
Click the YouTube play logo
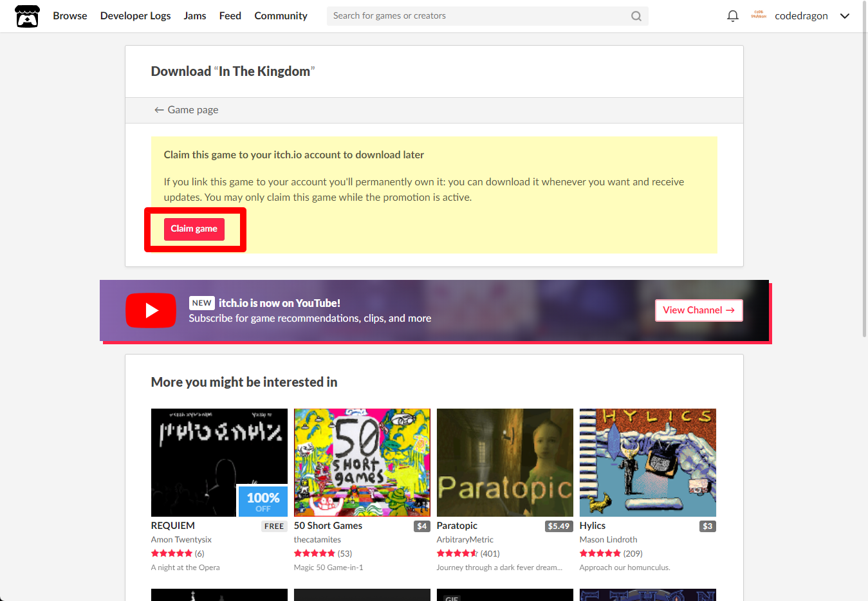(x=151, y=311)
